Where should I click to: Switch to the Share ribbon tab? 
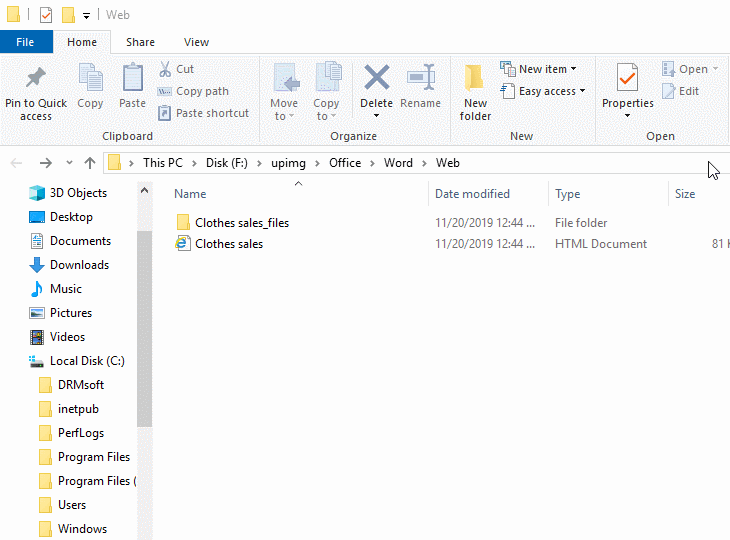140,42
